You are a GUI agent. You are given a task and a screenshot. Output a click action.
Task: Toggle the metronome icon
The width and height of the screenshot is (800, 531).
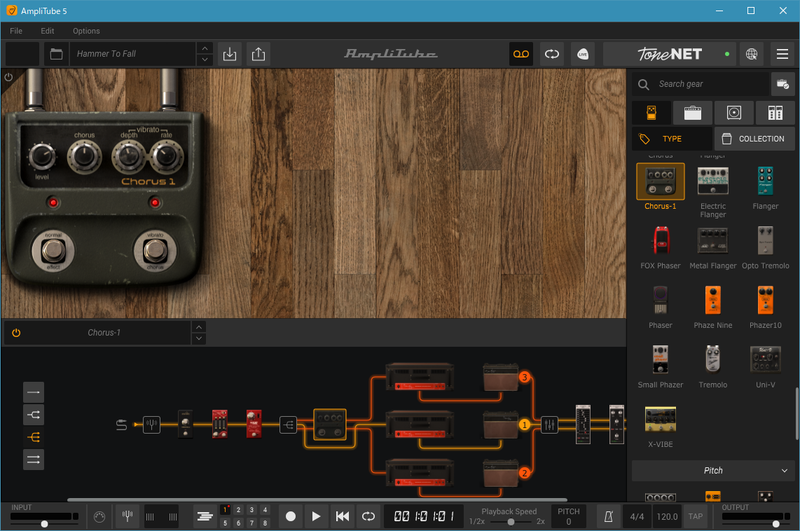pos(608,517)
